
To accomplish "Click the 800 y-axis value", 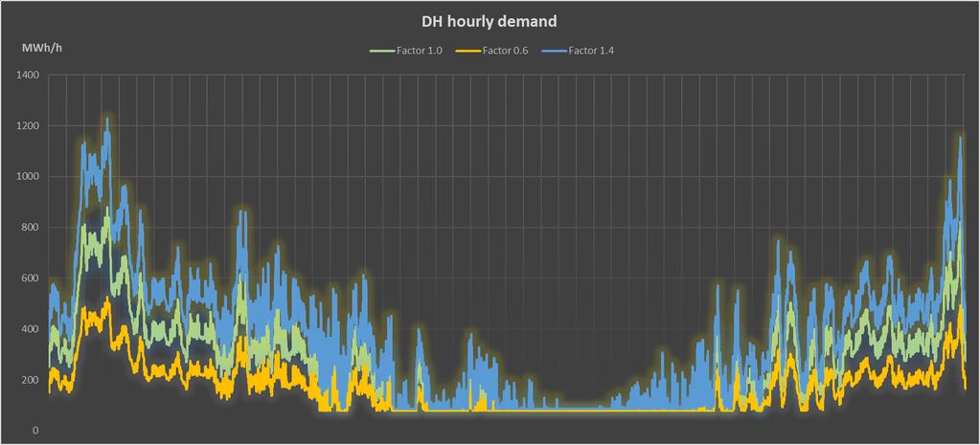I will (x=32, y=228).
